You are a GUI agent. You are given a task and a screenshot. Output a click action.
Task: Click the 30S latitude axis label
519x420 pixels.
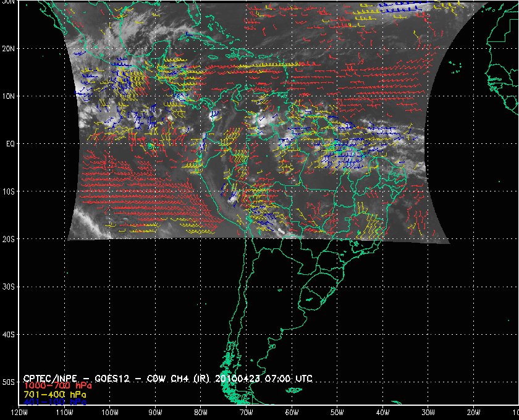(8, 287)
